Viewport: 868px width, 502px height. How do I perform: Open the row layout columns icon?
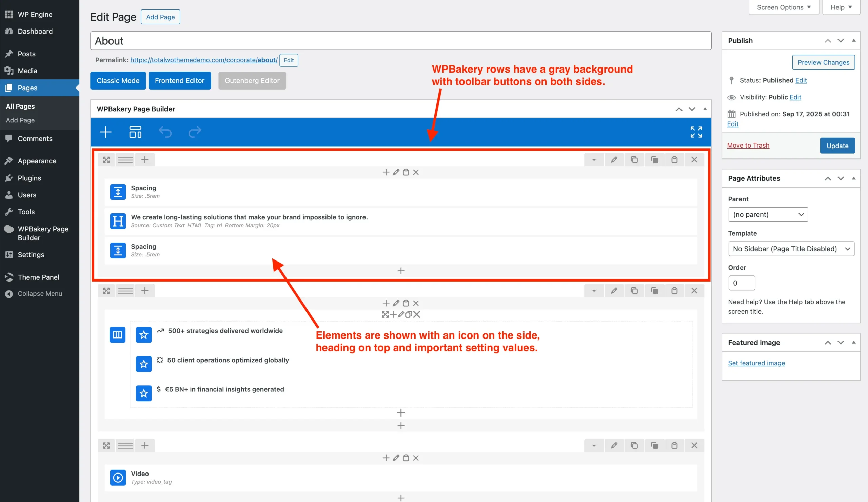tap(125, 159)
